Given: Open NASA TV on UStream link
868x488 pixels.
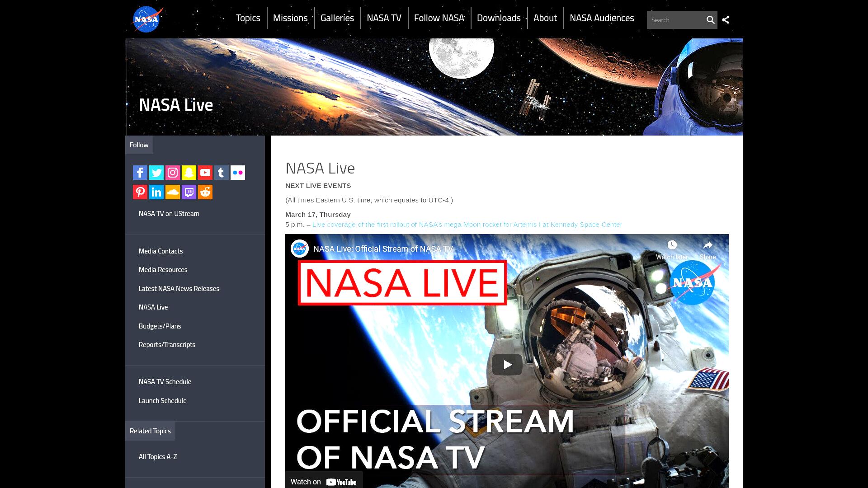Looking at the screenshot, I should (x=169, y=214).
